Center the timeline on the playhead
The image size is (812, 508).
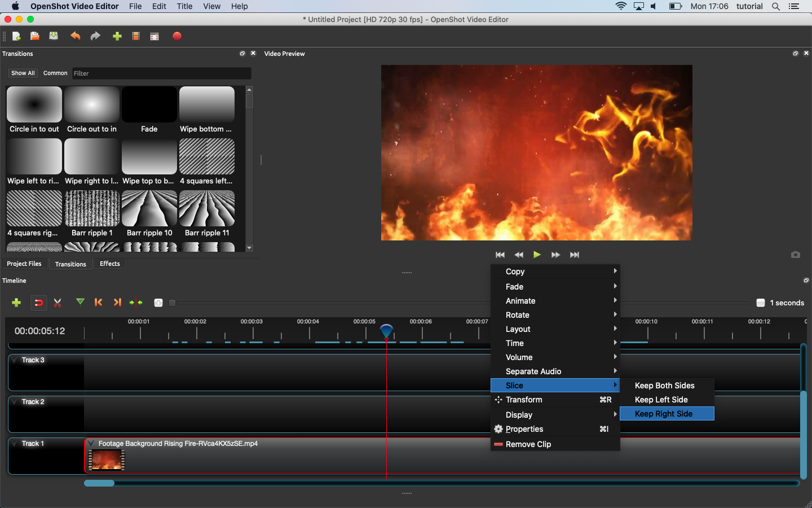pyautogui.click(x=136, y=303)
